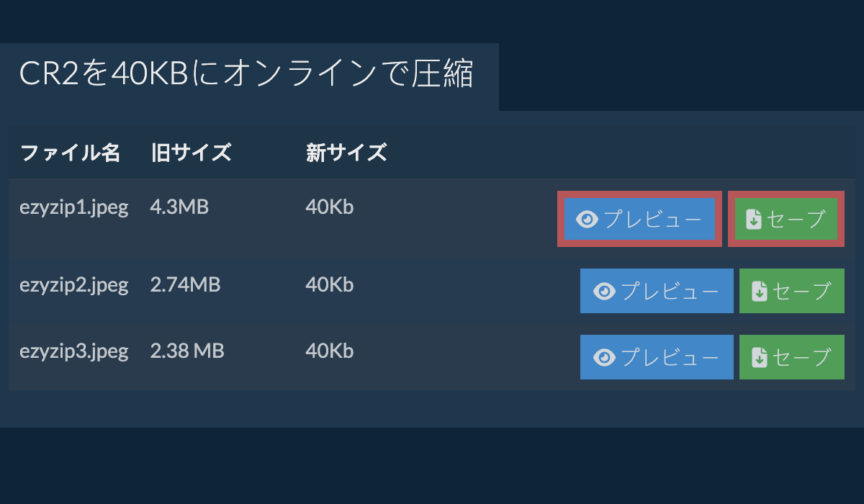Viewport: 864px width, 504px height.
Task: Click the download file icon for ezyzip2.jpeg
Action: [x=760, y=291]
